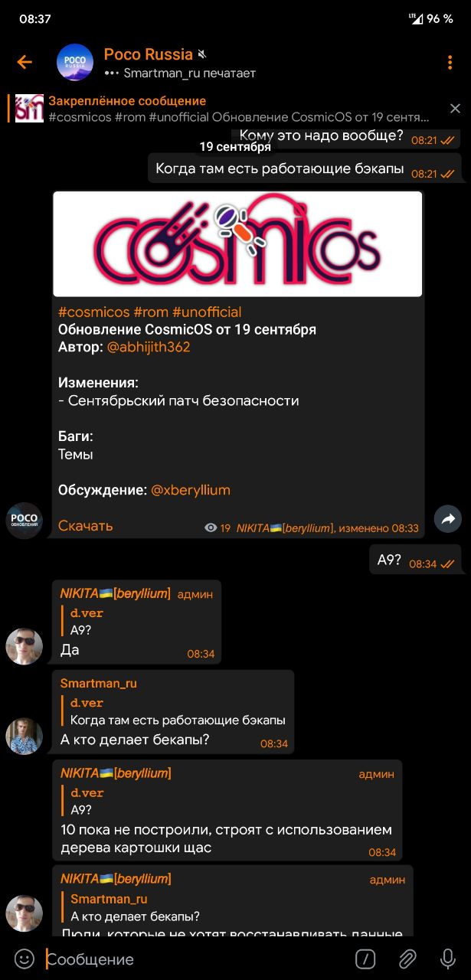Tap the back arrow in the header
The height and width of the screenshot is (980, 471).
[25, 62]
